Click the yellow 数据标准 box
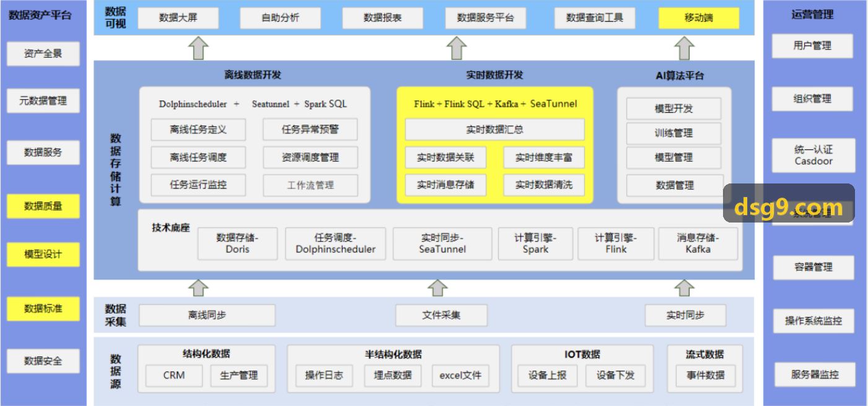Screen dimensions: 868x406 pos(43,309)
